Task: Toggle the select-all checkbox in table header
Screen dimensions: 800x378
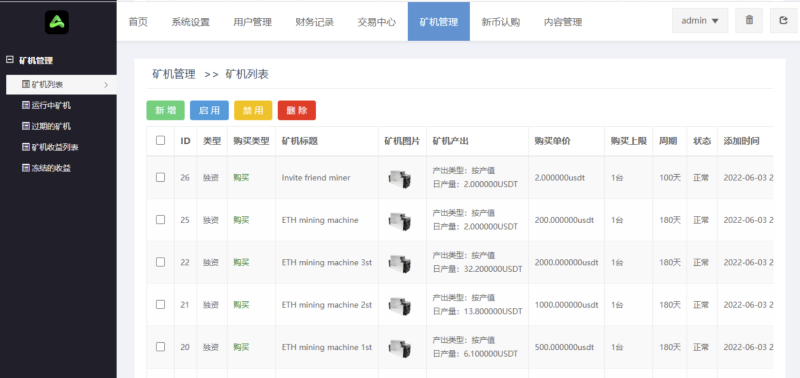Action: 160,140
